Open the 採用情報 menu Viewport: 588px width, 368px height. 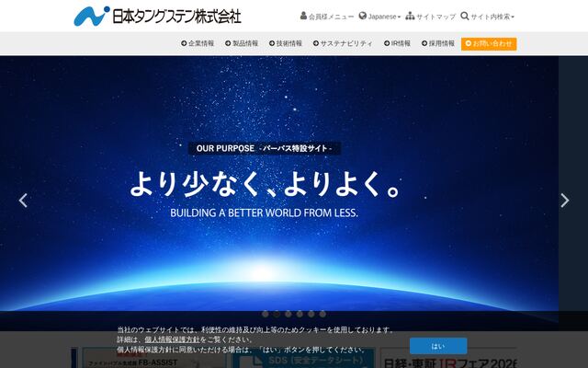pos(438,43)
